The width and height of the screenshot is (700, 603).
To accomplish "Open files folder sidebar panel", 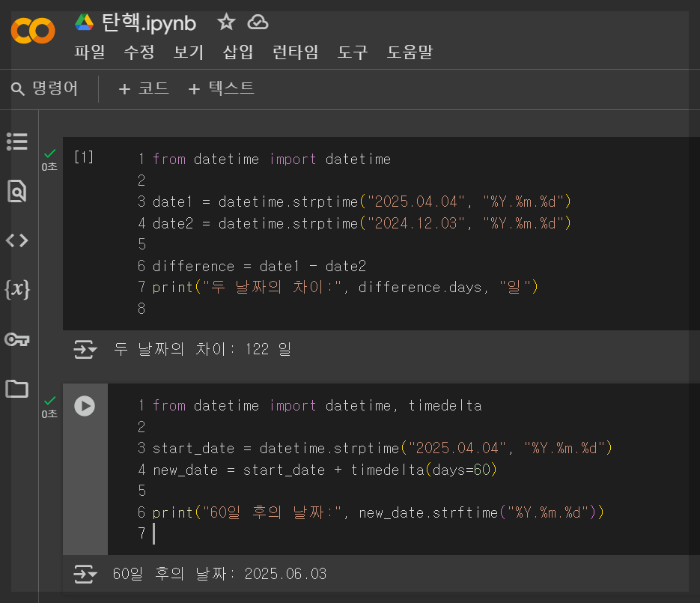I will pos(17,389).
